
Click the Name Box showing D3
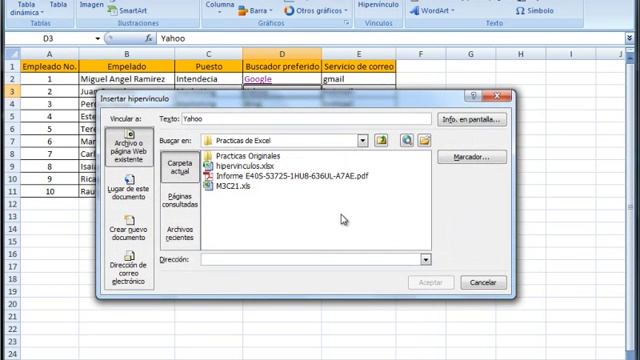[x=50, y=38]
